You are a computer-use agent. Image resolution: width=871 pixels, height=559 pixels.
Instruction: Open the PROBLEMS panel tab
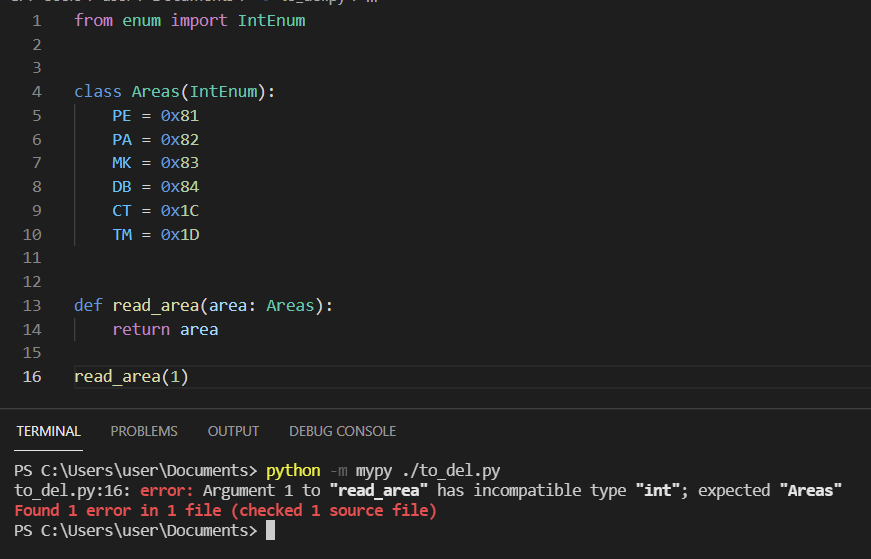click(x=144, y=431)
